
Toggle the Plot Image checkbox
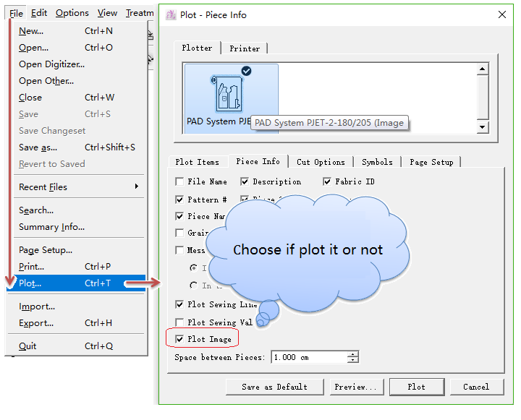point(179,339)
